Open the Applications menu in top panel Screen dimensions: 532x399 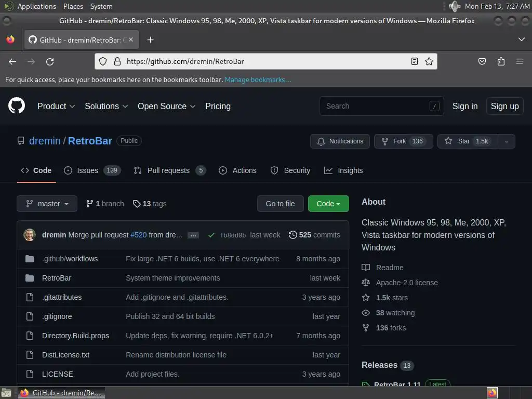click(x=37, y=6)
